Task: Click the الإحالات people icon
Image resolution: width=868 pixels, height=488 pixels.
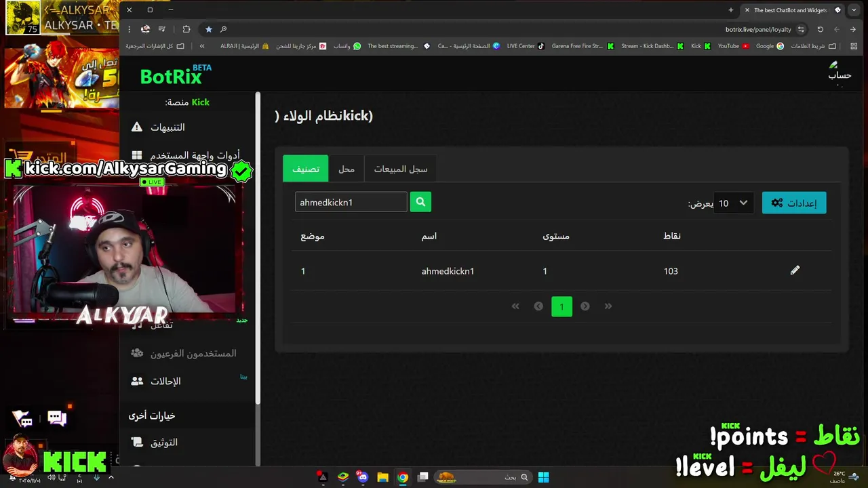Action: click(137, 381)
